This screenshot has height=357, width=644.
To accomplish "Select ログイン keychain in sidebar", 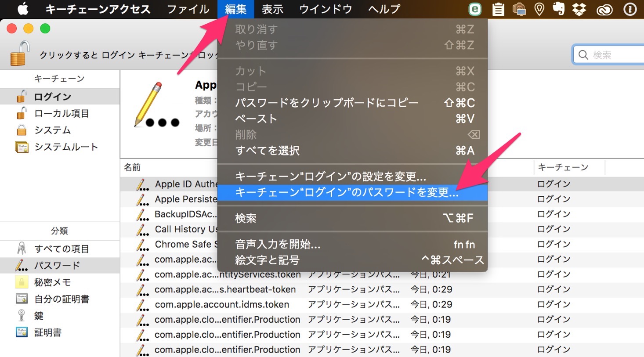I will pos(60,97).
